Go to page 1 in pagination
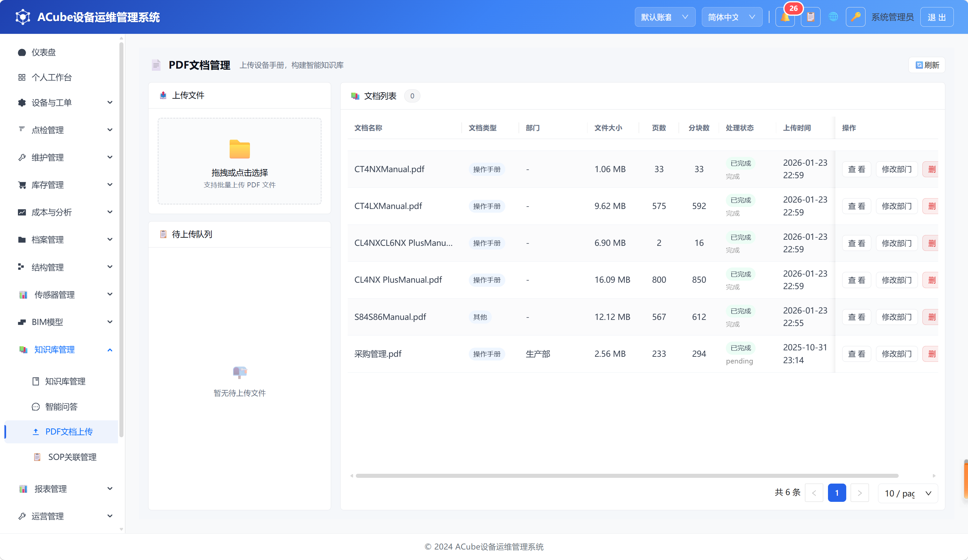 click(837, 493)
